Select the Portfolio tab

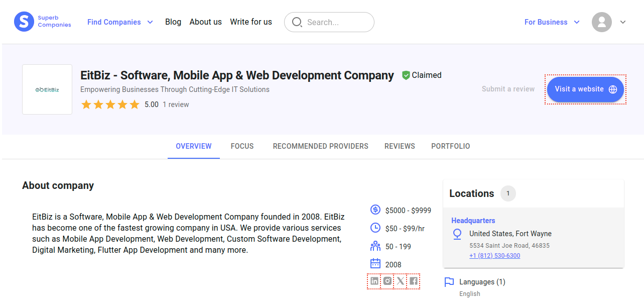(450, 146)
